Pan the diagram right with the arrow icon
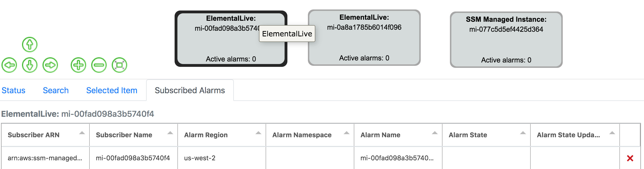 pos(50,65)
